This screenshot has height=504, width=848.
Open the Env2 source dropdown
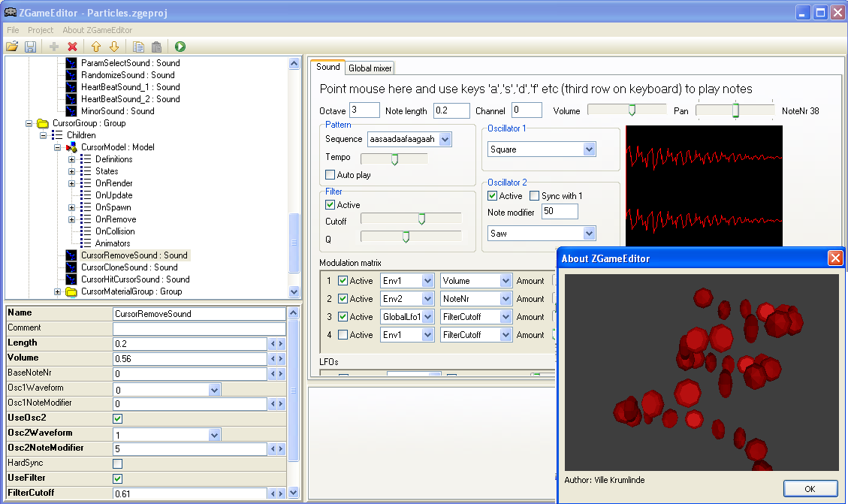[428, 299]
